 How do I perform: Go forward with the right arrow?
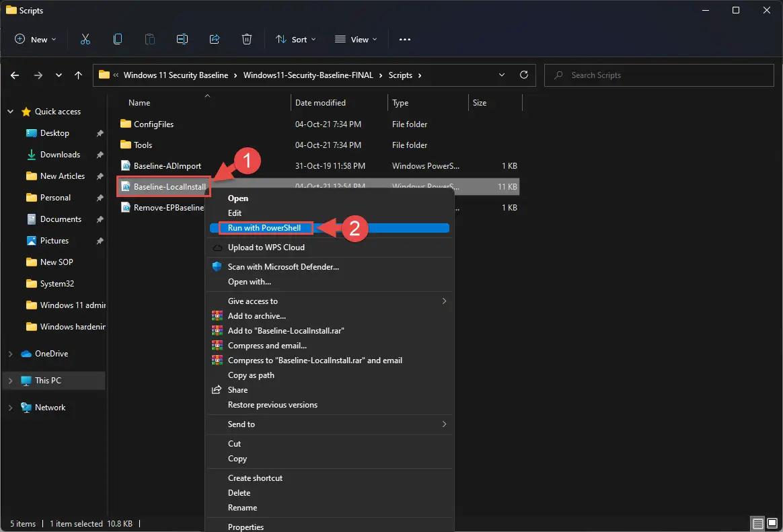(38, 75)
